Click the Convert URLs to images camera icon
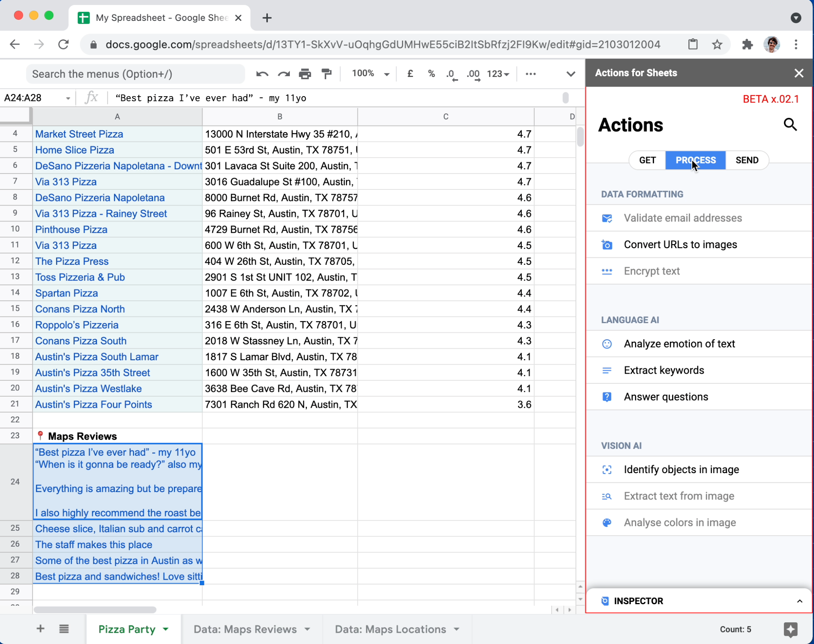This screenshot has width=814, height=644. tap(607, 245)
